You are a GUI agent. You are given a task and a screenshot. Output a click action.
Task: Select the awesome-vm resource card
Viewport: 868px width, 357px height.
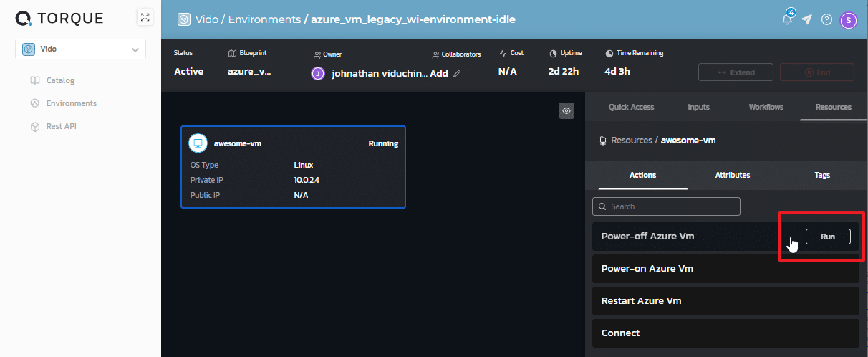294,167
